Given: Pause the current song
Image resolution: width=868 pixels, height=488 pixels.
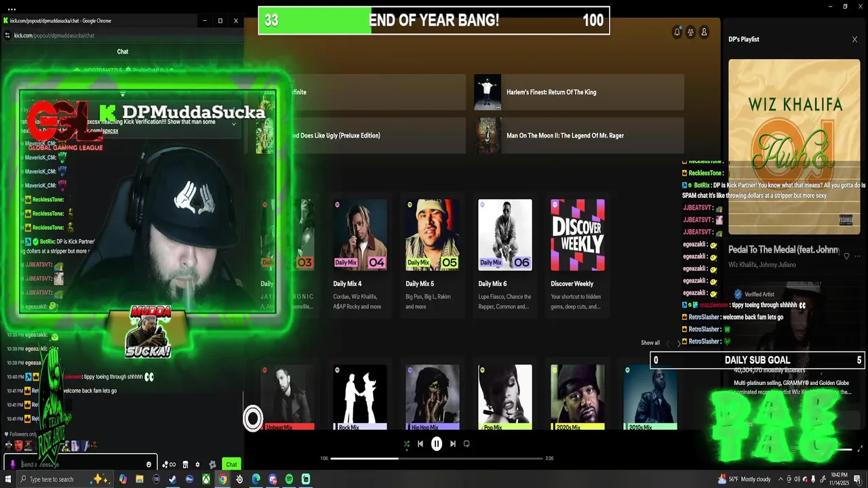Looking at the screenshot, I should click(437, 444).
